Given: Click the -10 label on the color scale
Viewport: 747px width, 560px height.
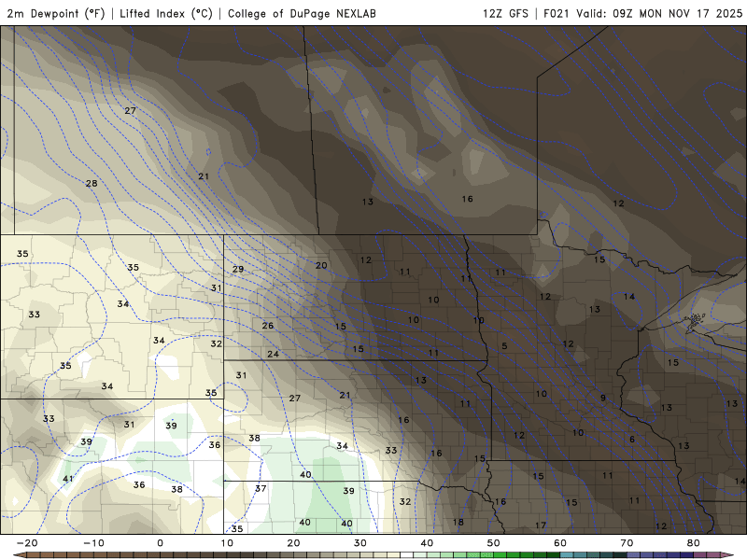Looking at the screenshot, I should pos(94,543).
